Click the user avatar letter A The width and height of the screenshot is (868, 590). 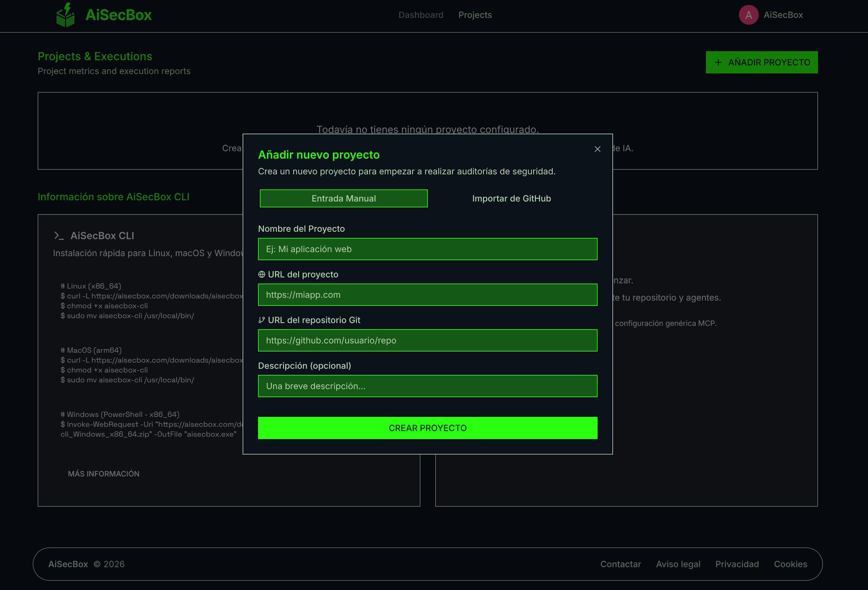pos(749,15)
